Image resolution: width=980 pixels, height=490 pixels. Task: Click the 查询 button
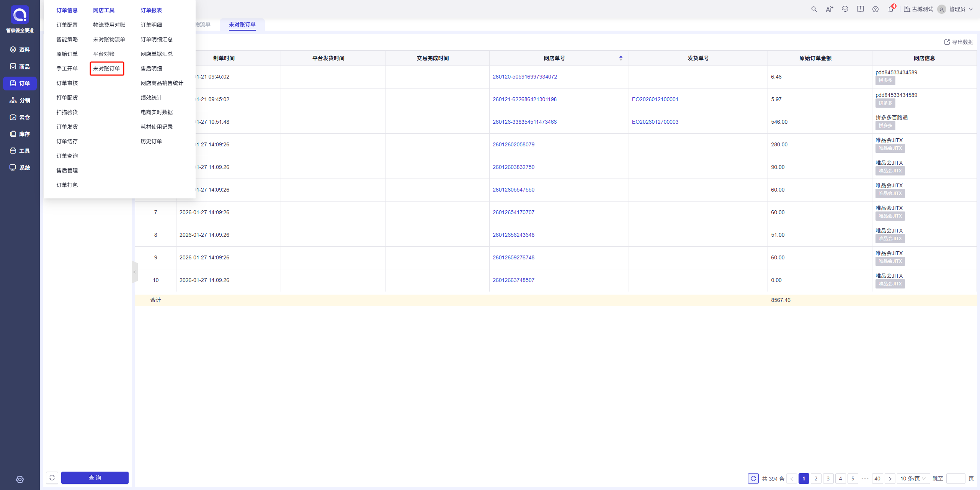95,478
